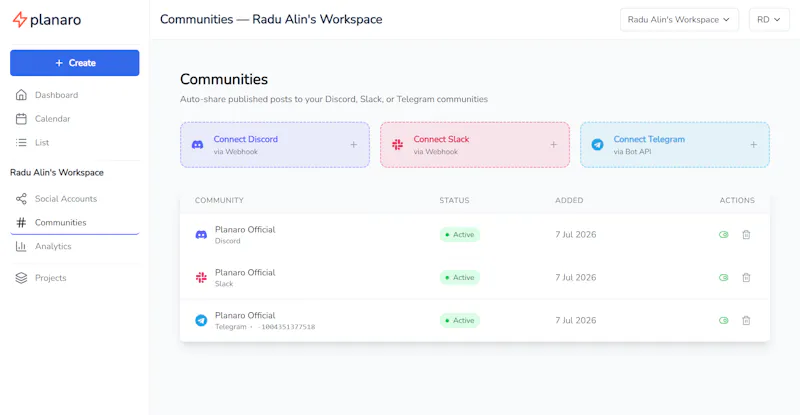Click the Slack row community icon

[202, 278]
